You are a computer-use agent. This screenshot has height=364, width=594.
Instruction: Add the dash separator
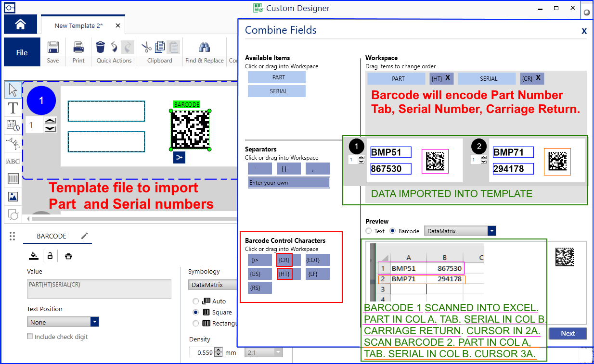click(x=260, y=168)
